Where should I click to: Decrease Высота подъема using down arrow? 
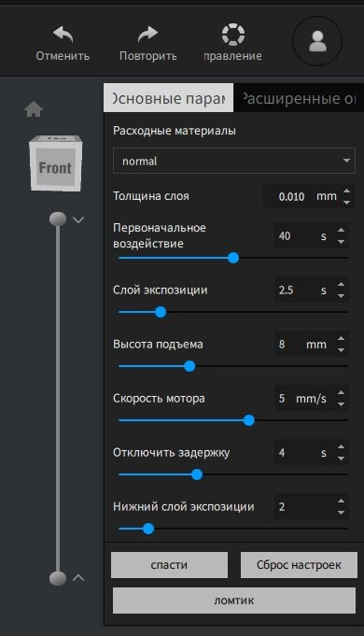tap(342, 350)
